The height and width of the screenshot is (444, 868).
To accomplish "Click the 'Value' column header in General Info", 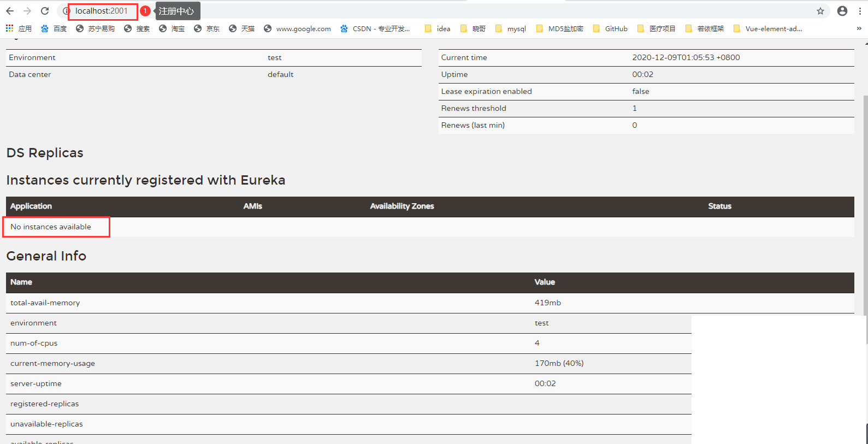I will pos(545,282).
